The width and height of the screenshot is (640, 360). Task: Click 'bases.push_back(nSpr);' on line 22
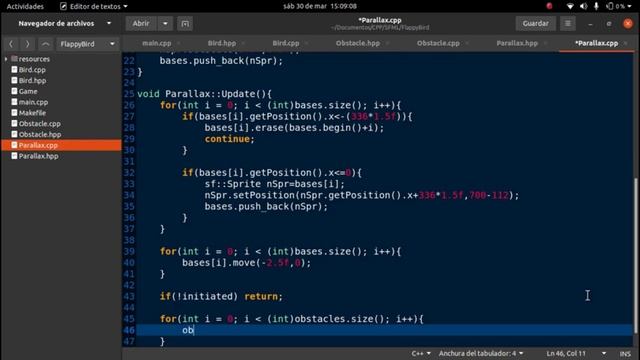[221, 61]
